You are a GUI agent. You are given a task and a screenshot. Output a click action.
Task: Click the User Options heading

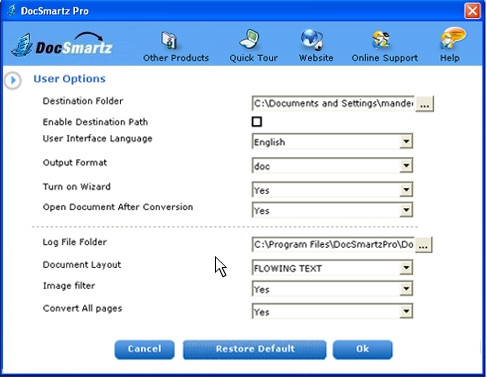click(x=69, y=79)
